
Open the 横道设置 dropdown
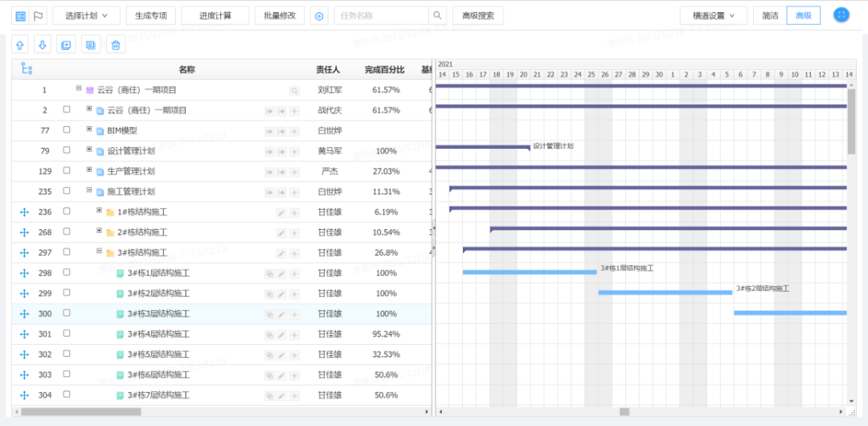[x=714, y=15]
